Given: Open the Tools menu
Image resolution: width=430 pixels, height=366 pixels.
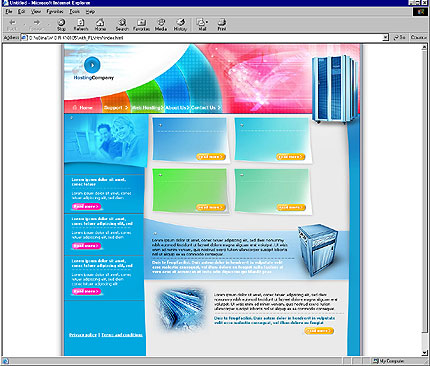Looking at the screenshot, I should point(75,11).
